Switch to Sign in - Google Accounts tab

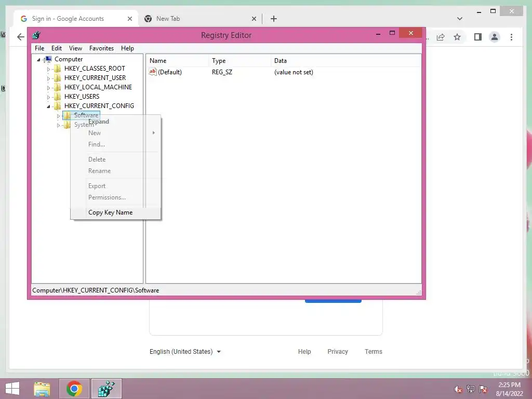tap(76, 19)
